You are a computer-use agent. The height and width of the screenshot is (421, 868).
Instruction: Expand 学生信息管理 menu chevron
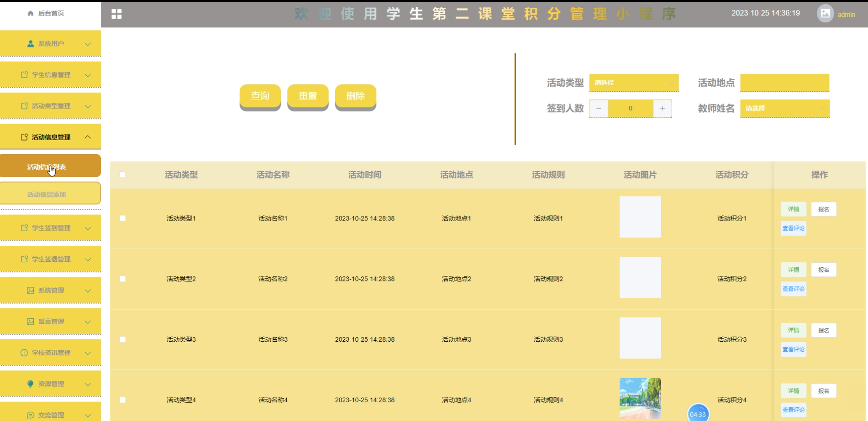[x=88, y=75]
